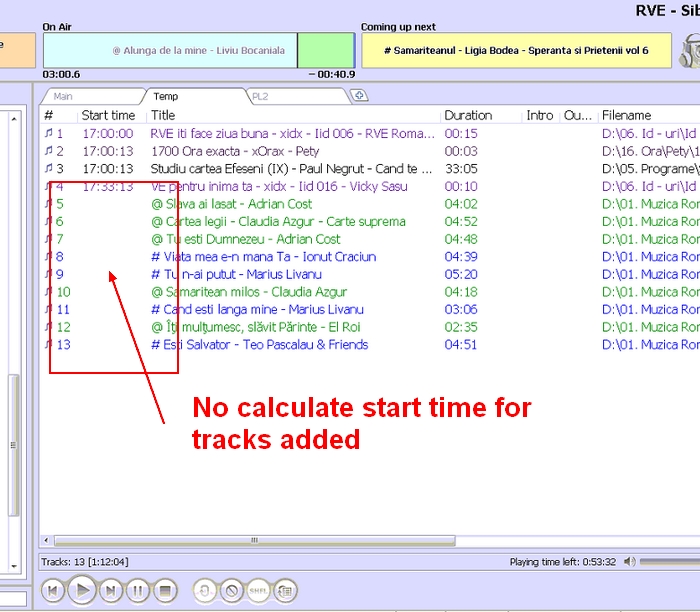
Task: Click the Stop playback button
Action: pyautogui.click(x=165, y=591)
